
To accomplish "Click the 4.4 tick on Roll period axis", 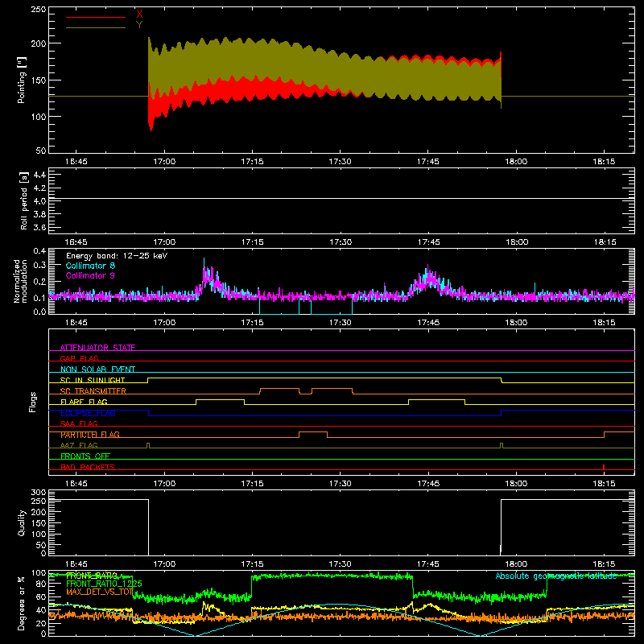I will (x=39, y=175).
